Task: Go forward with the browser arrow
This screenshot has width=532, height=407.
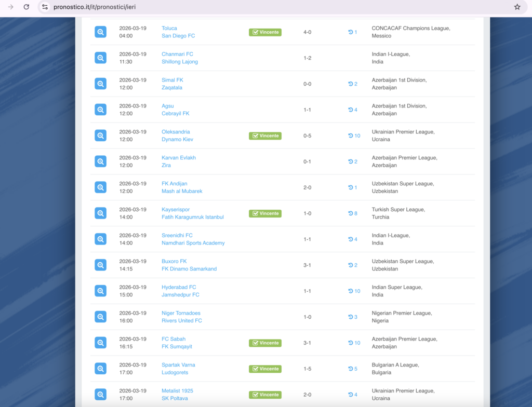Action: click(10, 7)
